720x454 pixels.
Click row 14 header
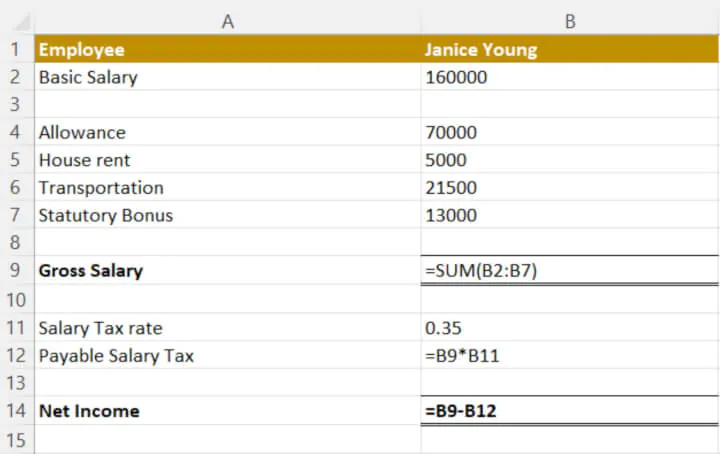(15, 410)
